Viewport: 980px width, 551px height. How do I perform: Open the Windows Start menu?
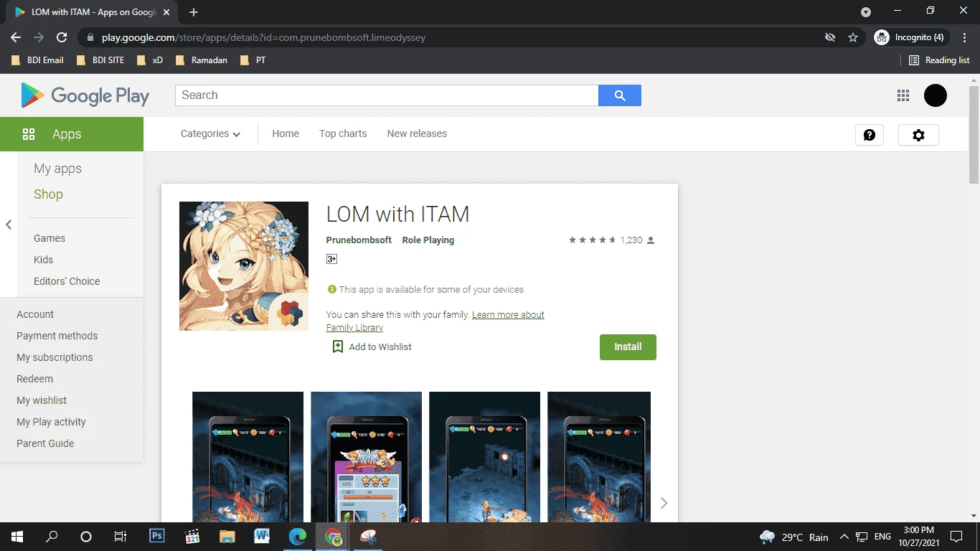point(17,537)
